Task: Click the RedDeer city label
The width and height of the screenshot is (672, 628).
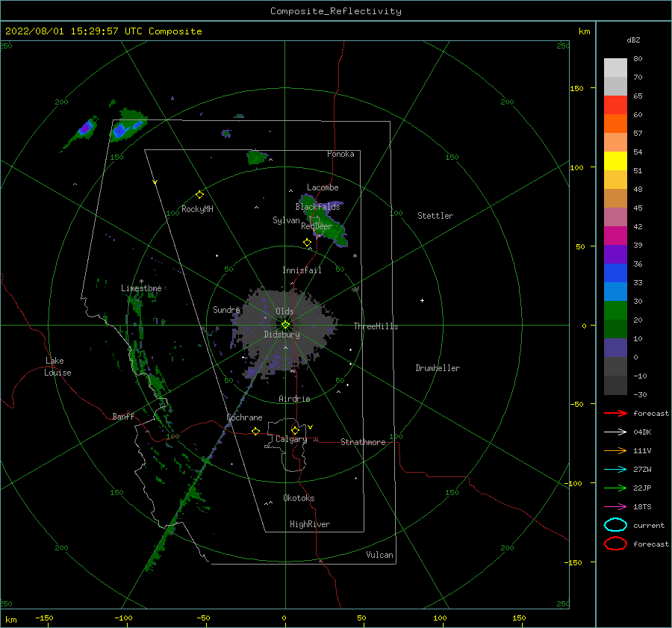Action: 317,226
